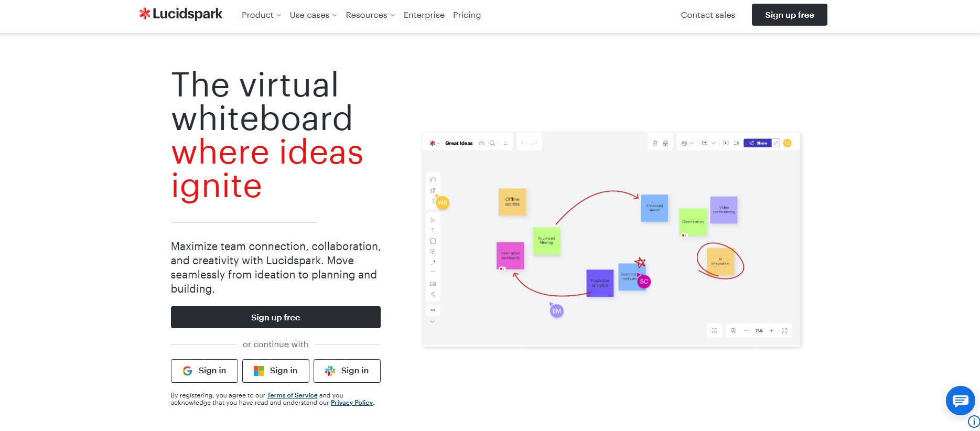Click Contact sales

tap(708, 15)
